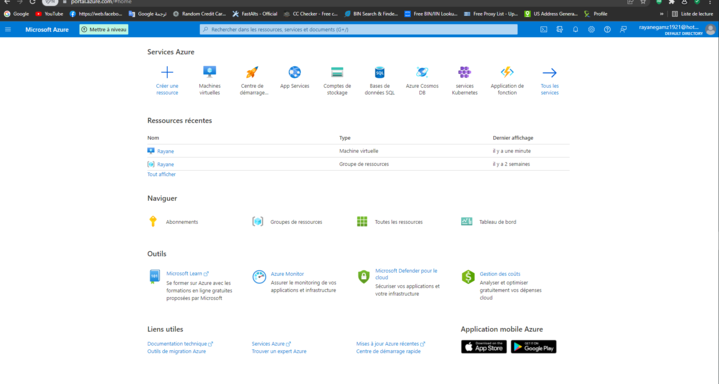Open help question mark icon
The width and height of the screenshot is (719, 384).
607,29
